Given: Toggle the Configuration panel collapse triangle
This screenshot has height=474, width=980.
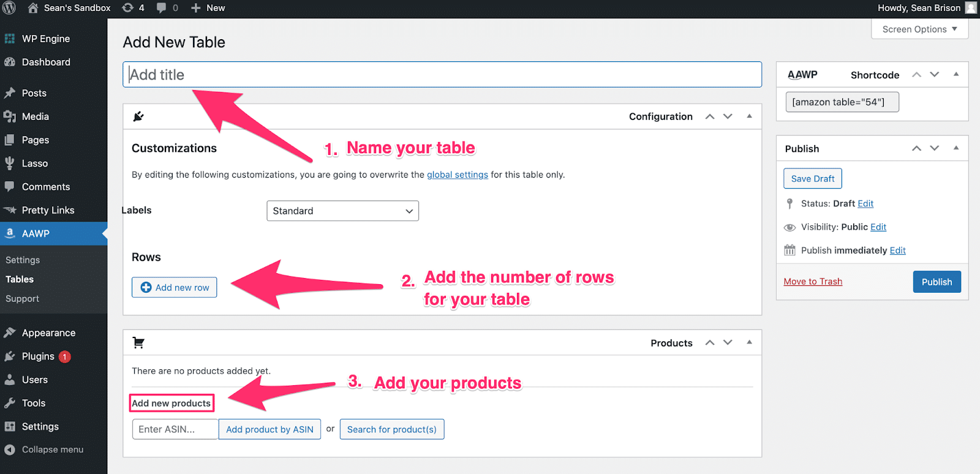Looking at the screenshot, I should coord(749,116).
